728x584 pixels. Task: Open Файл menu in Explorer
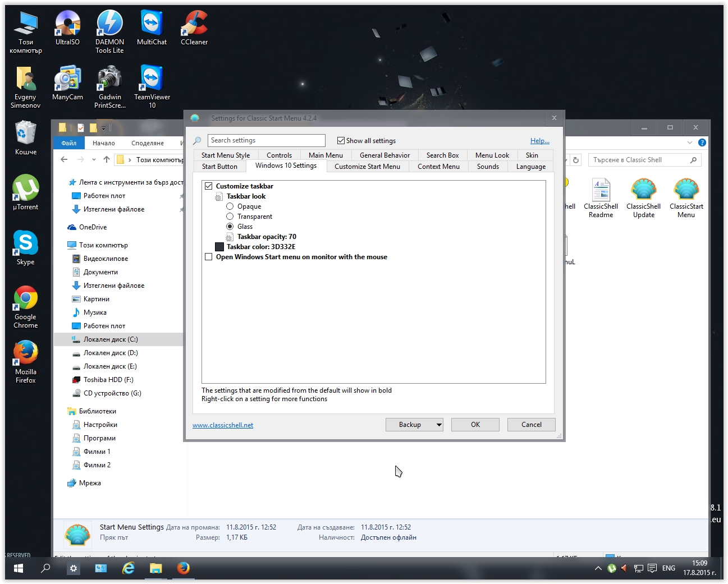pos(69,143)
